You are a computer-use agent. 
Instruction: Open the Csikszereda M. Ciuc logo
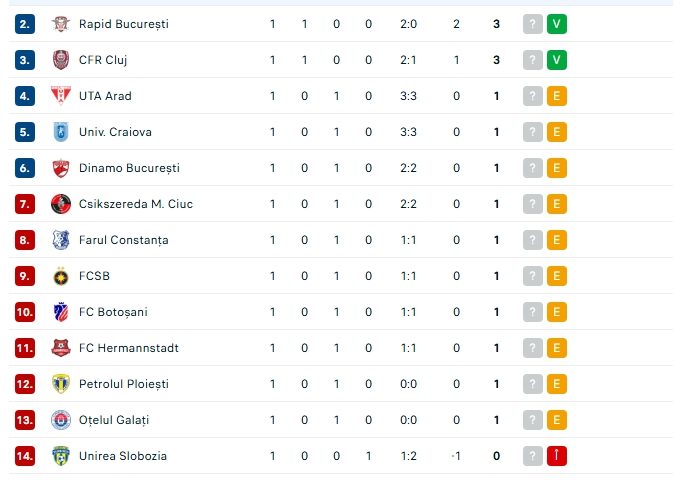click(61, 204)
